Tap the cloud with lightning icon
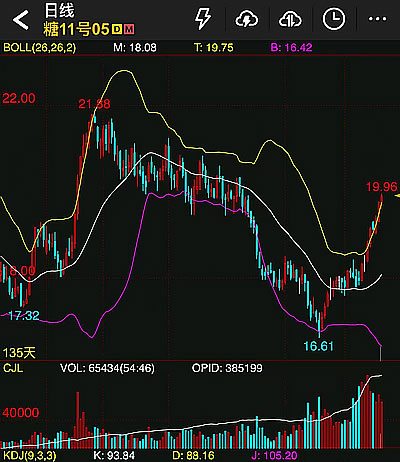Screen dimensions: 400x462 click(247, 19)
